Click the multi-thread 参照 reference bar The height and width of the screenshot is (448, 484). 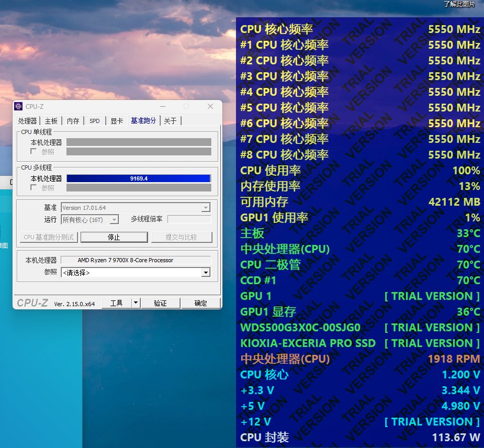139,188
